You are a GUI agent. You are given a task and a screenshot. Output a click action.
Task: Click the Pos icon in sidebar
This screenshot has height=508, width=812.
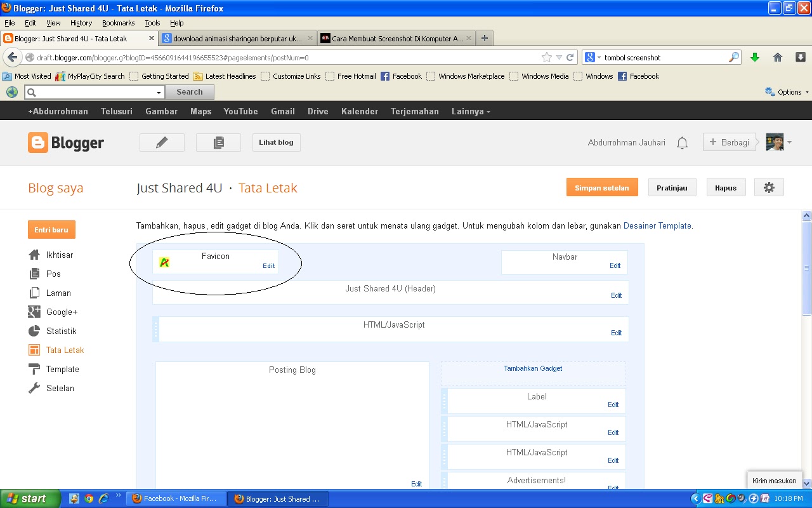(34, 274)
